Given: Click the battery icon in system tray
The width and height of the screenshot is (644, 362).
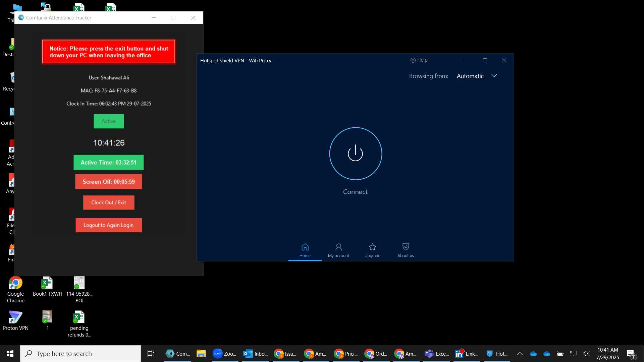Looking at the screenshot, I should point(560,354).
